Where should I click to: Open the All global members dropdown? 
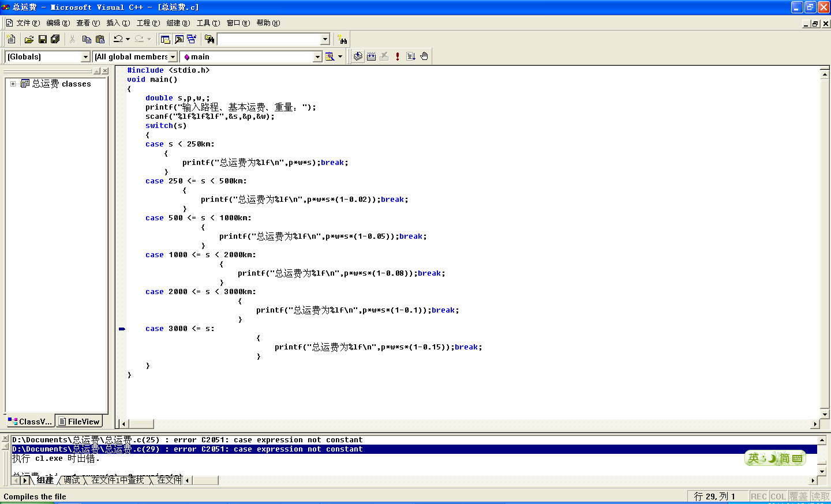(173, 57)
